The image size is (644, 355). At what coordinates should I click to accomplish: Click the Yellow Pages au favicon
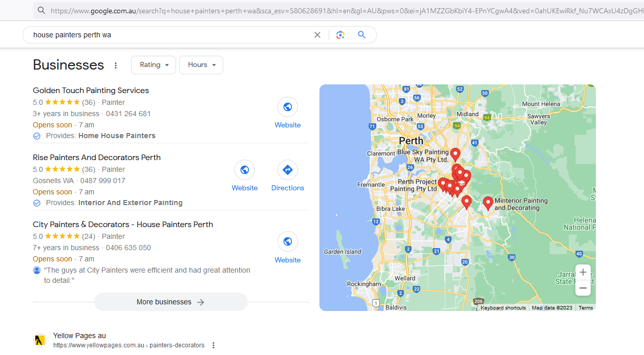tap(40, 340)
